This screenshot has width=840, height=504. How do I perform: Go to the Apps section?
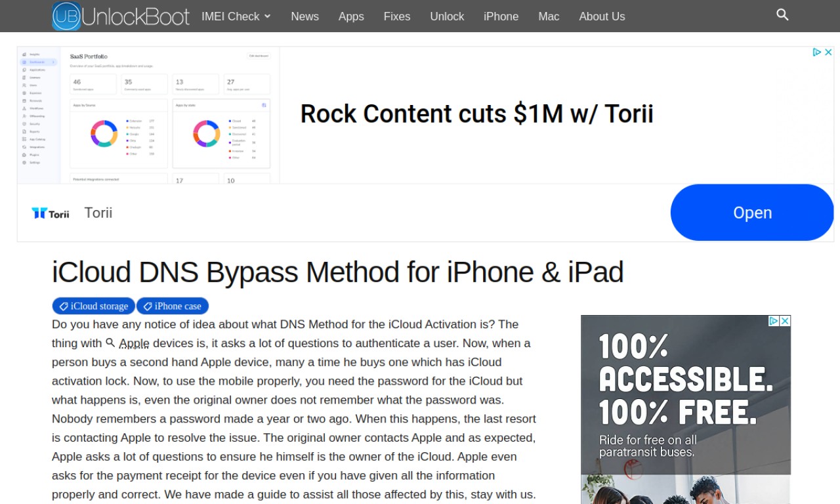(351, 16)
